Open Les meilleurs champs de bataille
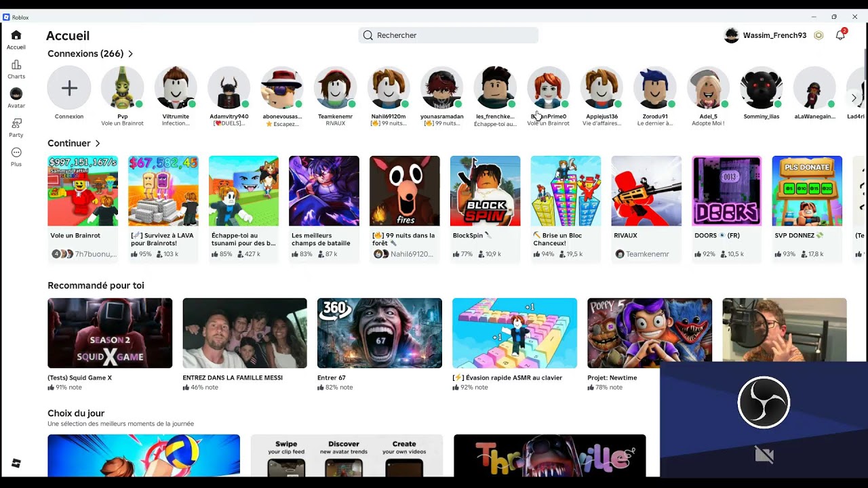868x488 pixels. coord(324,208)
